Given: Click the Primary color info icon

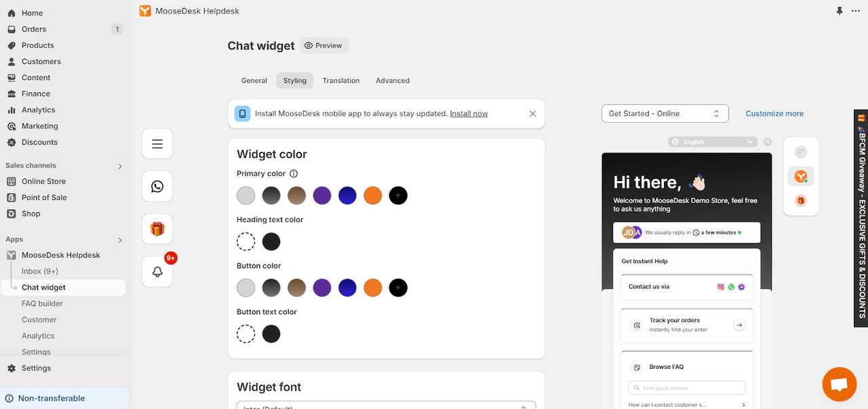Looking at the screenshot, I should tap(294, 174).
